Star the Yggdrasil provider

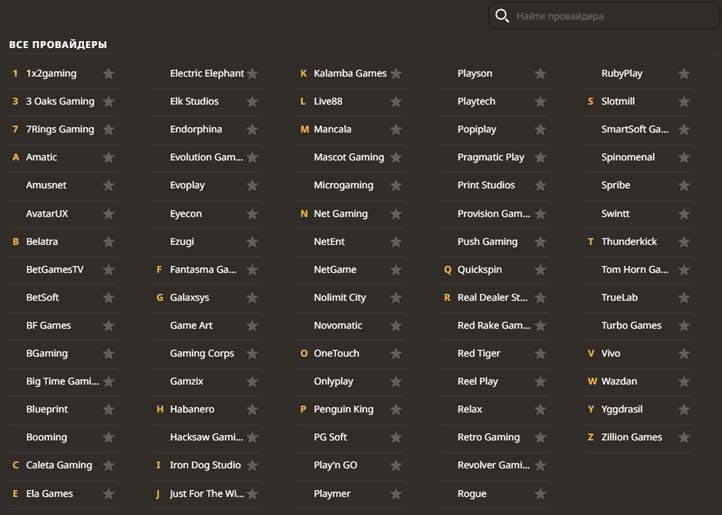tap(684, 410)
